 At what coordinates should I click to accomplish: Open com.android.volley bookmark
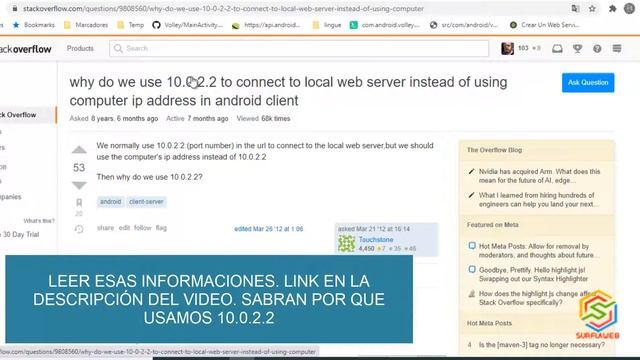(x=385, y=25)
